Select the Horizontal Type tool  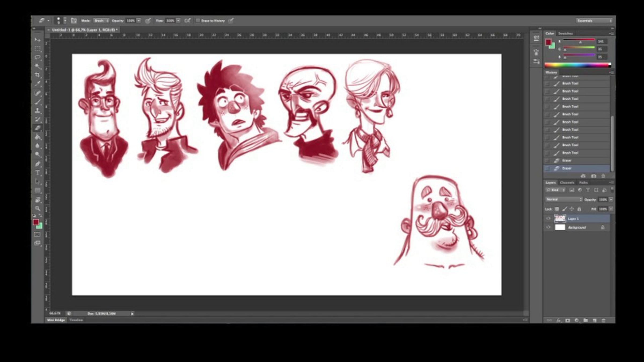[x=38, y=173]
